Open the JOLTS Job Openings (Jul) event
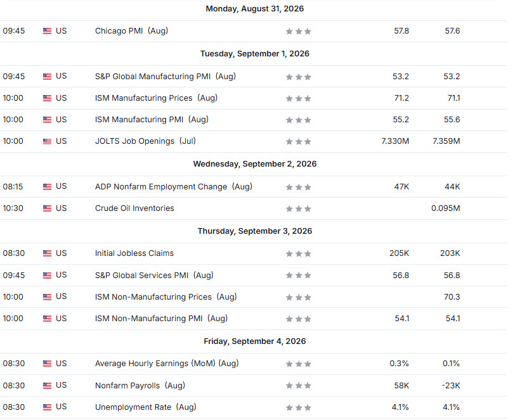The image size is (520, 420). coord(145,141)
